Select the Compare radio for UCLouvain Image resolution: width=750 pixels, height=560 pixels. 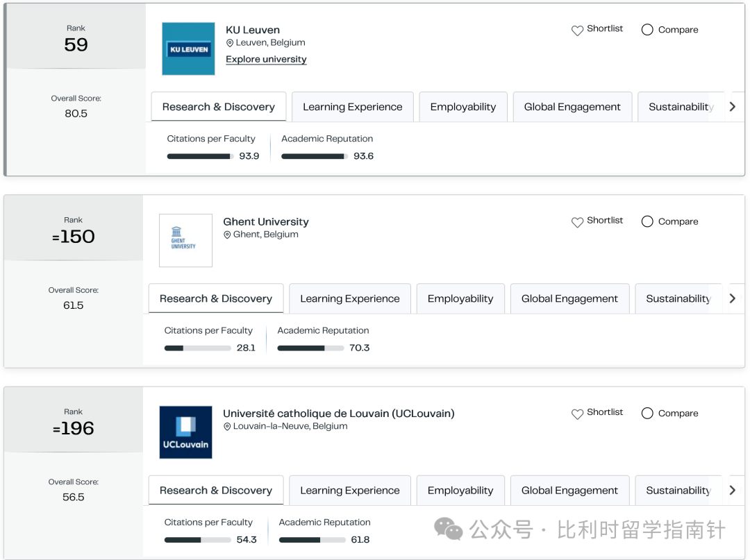coord(647,414)
